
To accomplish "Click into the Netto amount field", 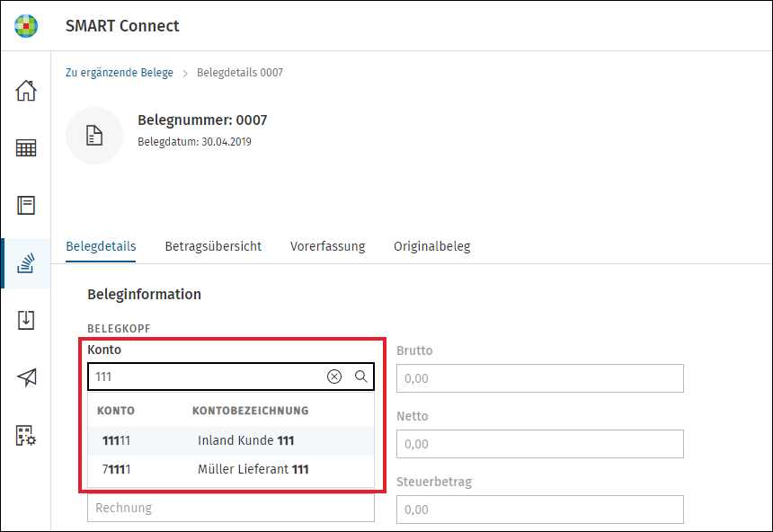I will pos(540,444).
